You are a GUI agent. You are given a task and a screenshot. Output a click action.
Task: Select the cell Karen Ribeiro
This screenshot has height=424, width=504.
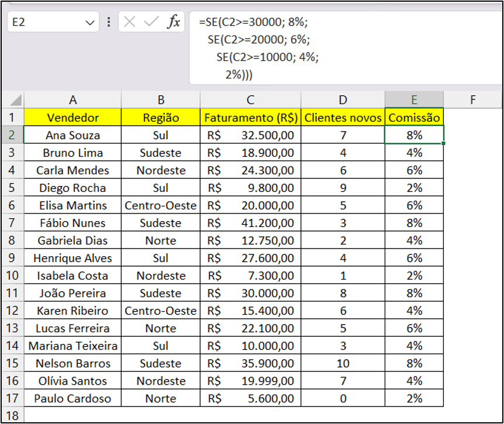[x=73, y=311]
